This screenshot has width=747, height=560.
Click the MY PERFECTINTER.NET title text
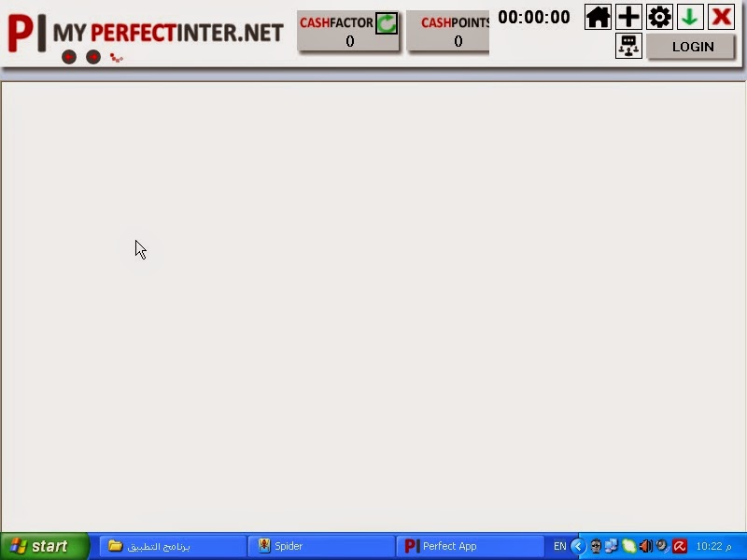coord(168,33)
